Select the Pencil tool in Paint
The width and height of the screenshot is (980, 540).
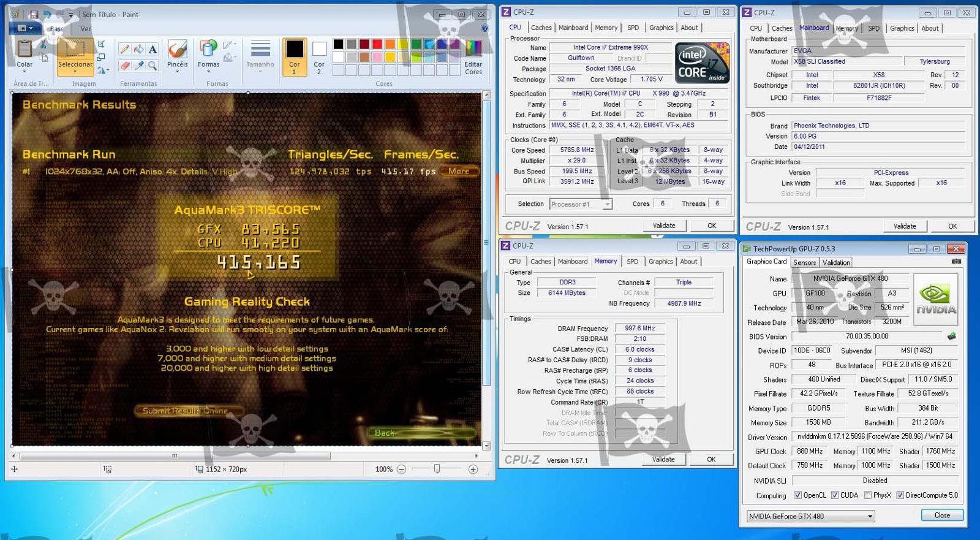click(x=124, y=50)
